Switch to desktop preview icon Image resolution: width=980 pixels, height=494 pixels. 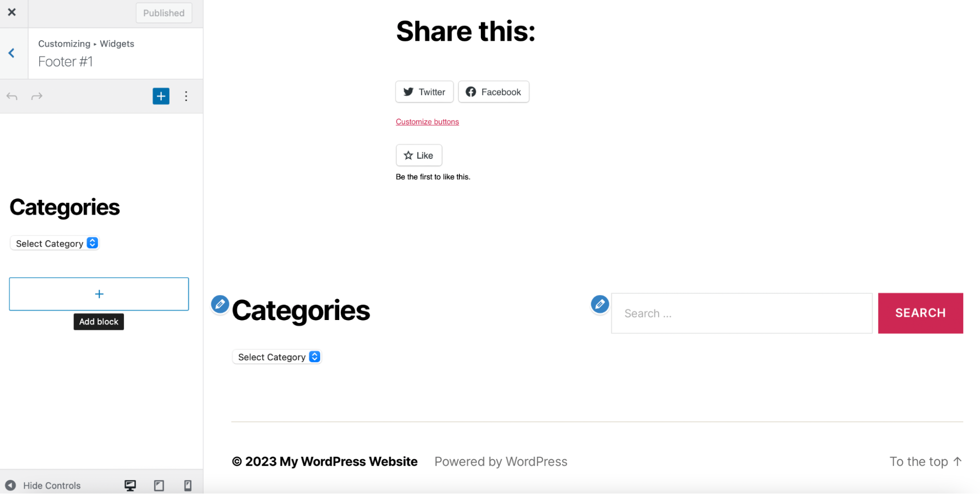tap(130, 485)
